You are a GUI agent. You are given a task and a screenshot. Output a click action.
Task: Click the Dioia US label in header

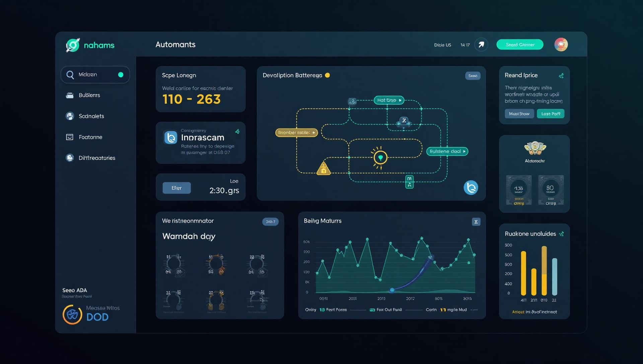click(443, 45)
